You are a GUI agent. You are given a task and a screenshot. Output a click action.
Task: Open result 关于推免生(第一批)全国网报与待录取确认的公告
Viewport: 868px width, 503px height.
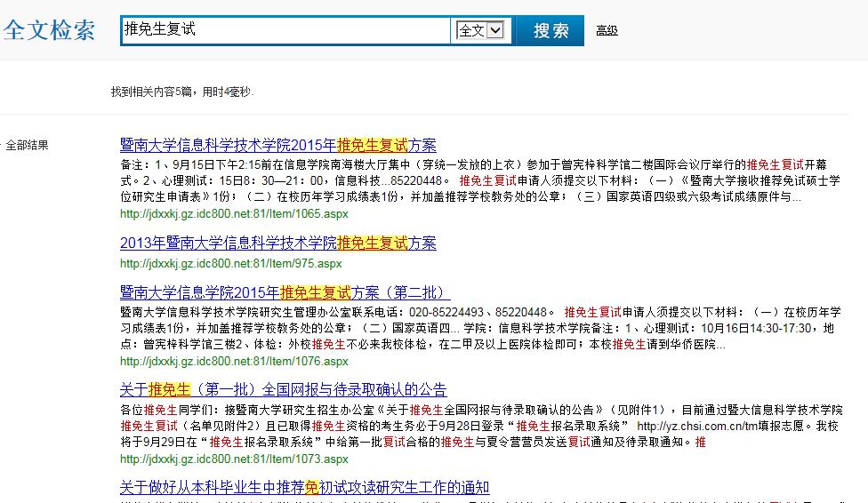click(284, 389)
